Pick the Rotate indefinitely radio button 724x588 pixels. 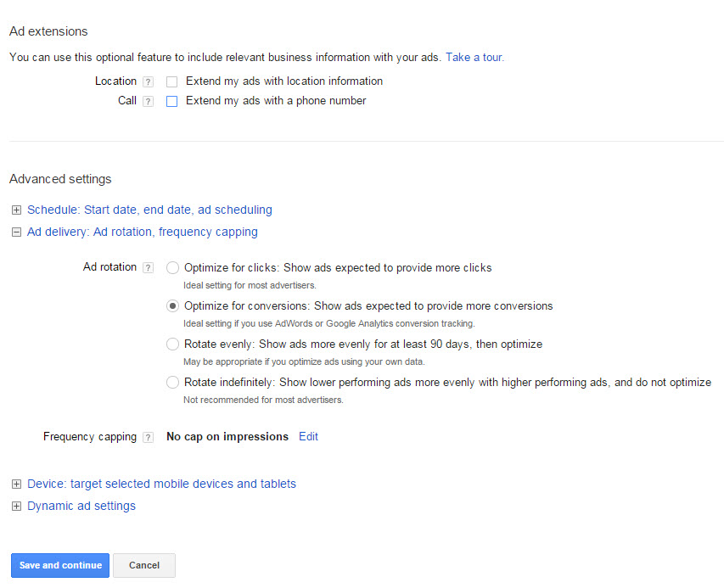[x=173, y=383]
